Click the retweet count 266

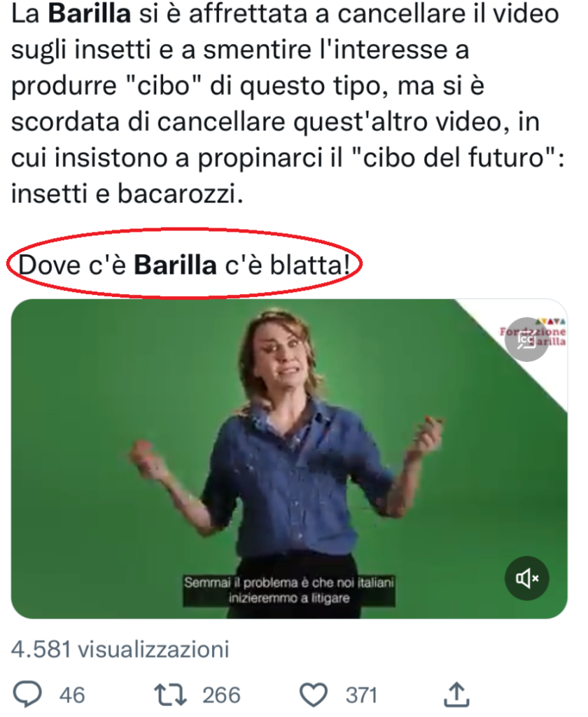click(221, 695)
